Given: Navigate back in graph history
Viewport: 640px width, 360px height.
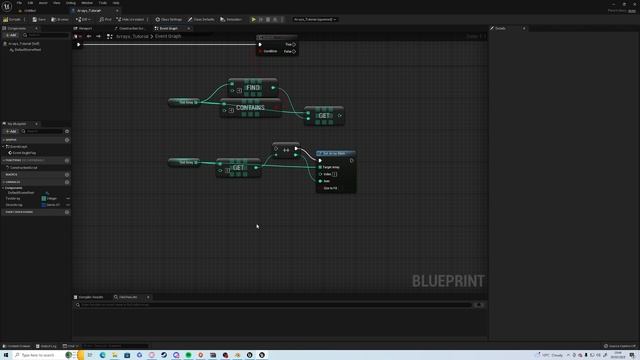Looking at the screenshot, I should (x=89, y=36).
